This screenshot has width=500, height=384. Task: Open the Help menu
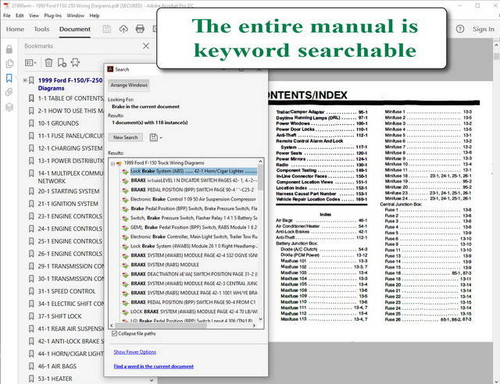[94, 15]
